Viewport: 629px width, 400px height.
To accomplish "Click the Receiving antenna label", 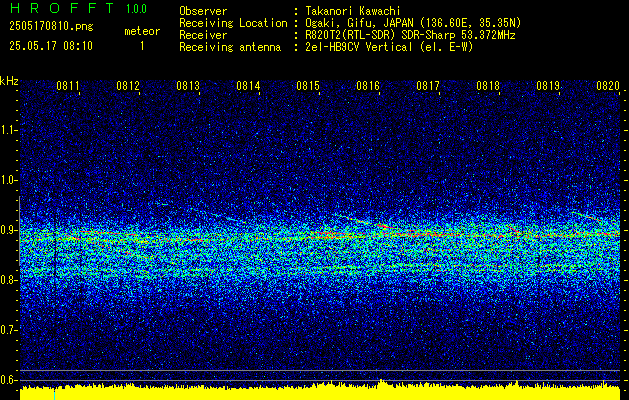I will [x=230, y=47].
